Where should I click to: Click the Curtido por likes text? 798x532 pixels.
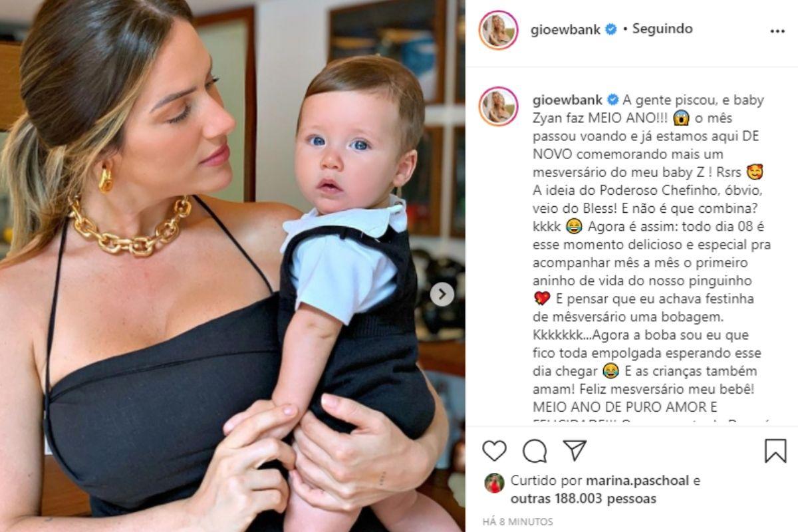click(547, 480)
